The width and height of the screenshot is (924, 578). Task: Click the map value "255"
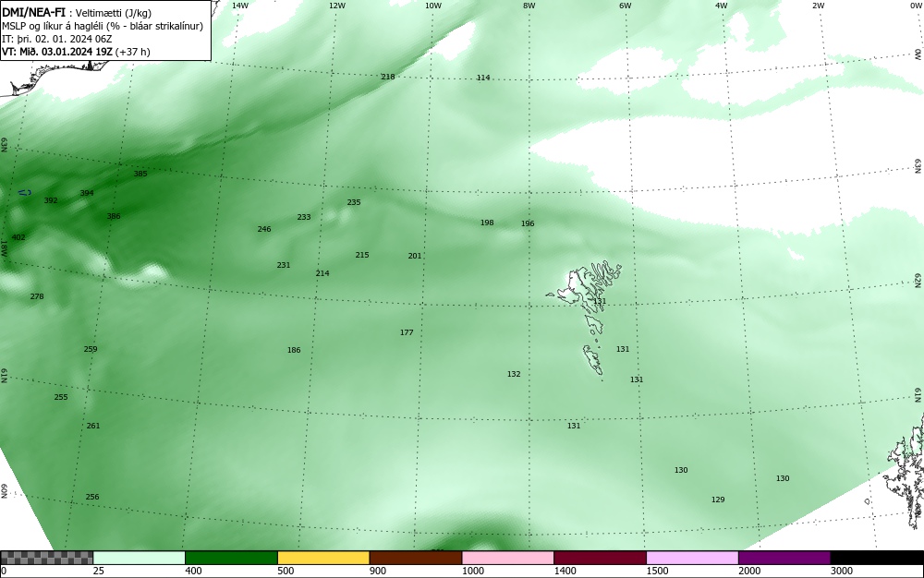pyautogui.click(x=61, y=397)
